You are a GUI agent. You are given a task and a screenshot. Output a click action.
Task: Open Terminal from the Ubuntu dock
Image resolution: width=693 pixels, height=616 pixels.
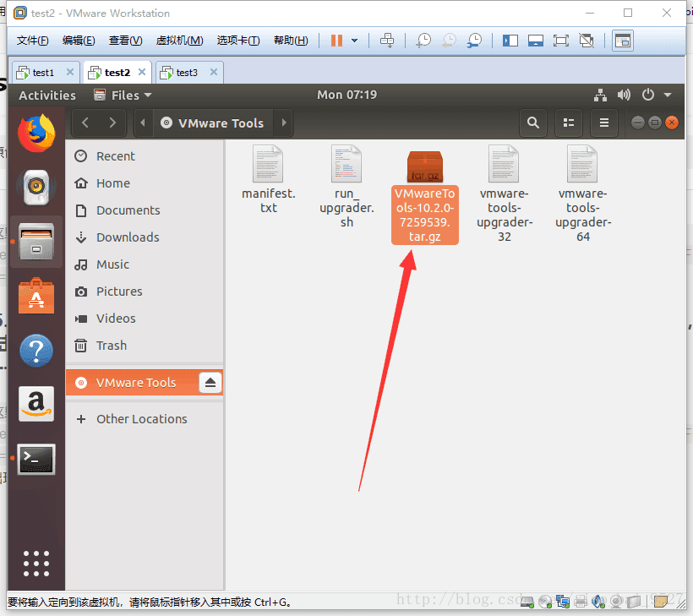click(x=36, y=459)
